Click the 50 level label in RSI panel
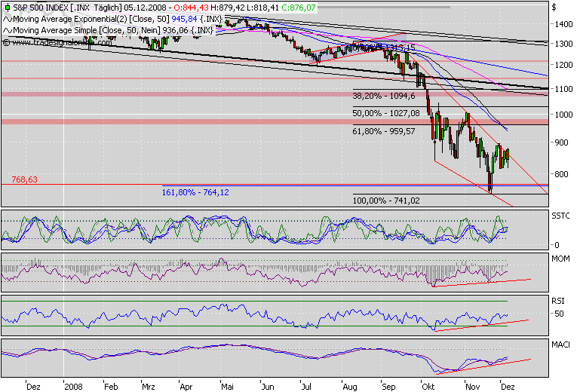 pyautogui.click(x=559, y=314)
